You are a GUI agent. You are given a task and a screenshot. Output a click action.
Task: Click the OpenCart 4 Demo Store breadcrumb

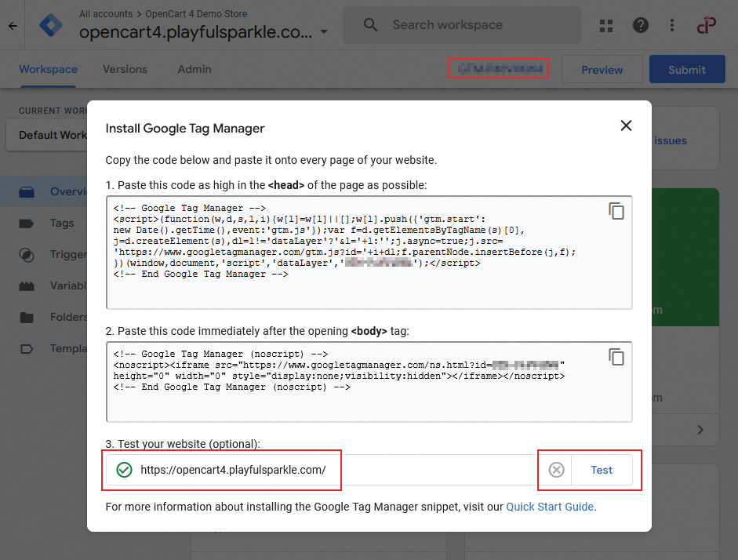tap(196, 14)
